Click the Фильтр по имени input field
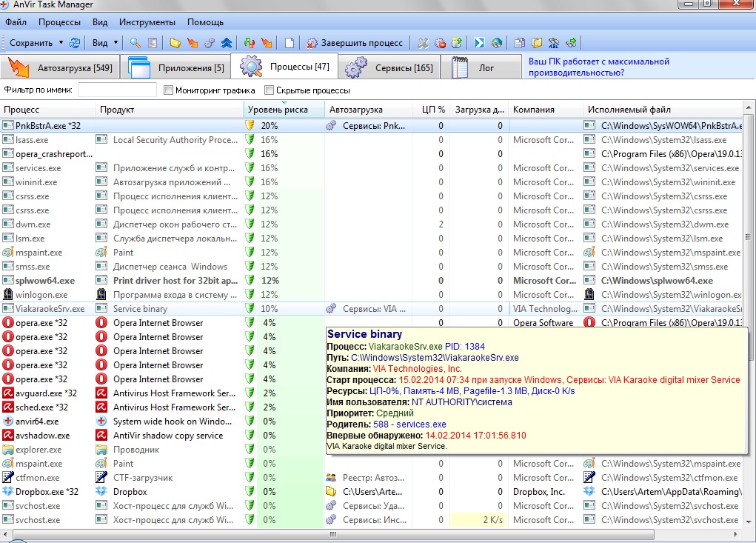This screenshot has height=543, width=756. 117,90
